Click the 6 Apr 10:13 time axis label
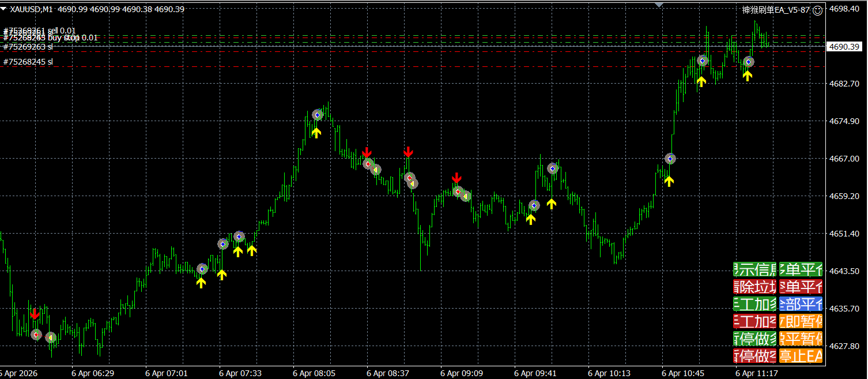 pyautogui.click(x=608, y=373)
